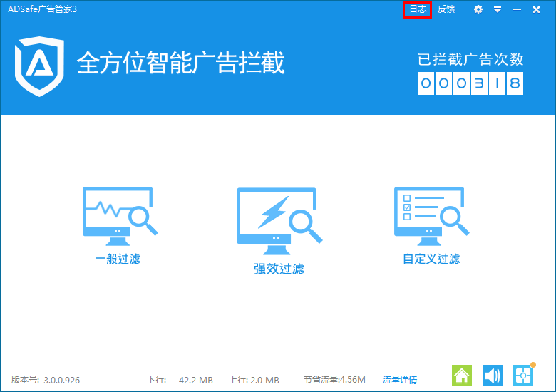The width and height of the screenshot is (556, 392).
Task: Click the target icon with orange dot
Action: [x=523, y=375]
